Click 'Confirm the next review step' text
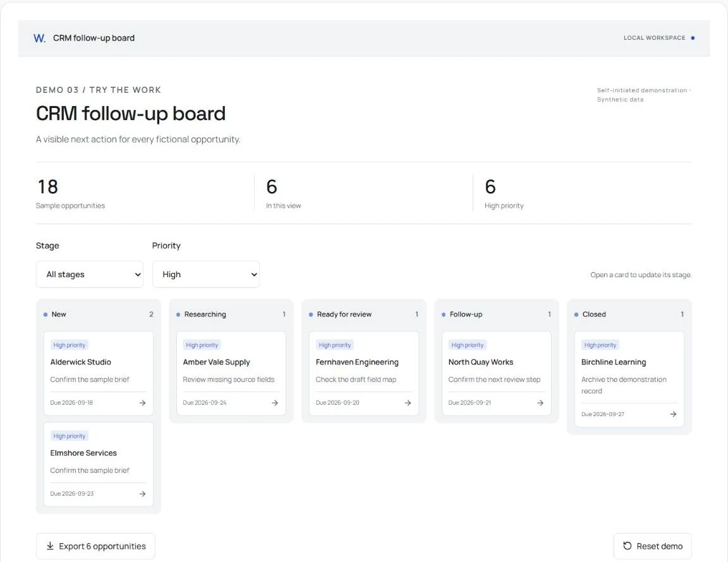 coord(494,380)
